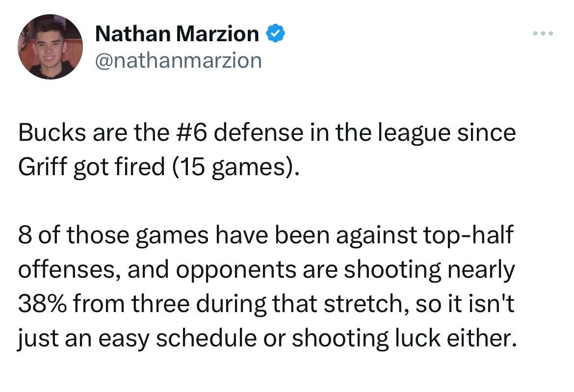The width and height of the screenshot is (574, 392).
Task: Click the word "offenses" in the tweet
Action: tap(66, 270)
